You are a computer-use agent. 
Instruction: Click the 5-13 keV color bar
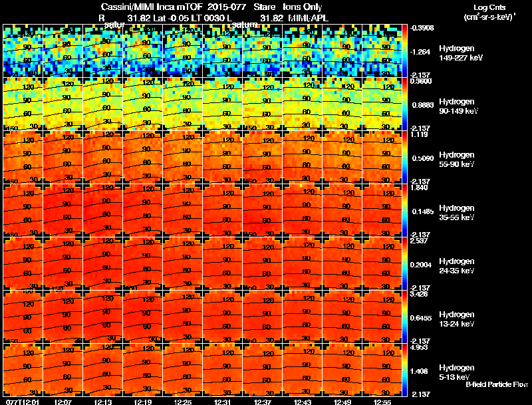coord(405,370)
